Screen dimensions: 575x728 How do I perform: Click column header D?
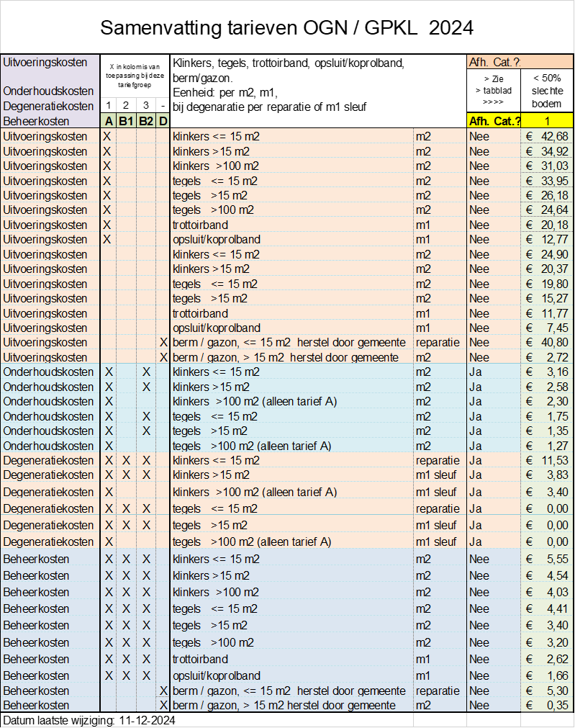(163, 121)
